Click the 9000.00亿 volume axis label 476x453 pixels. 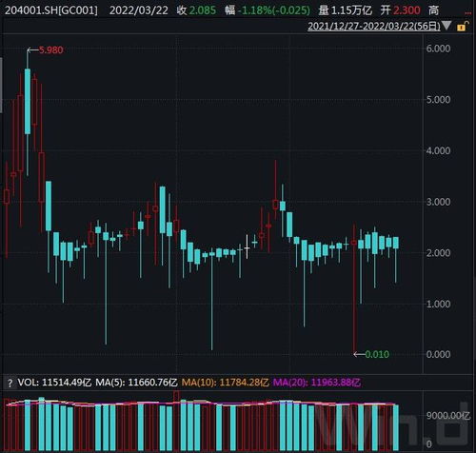point(448,416)
